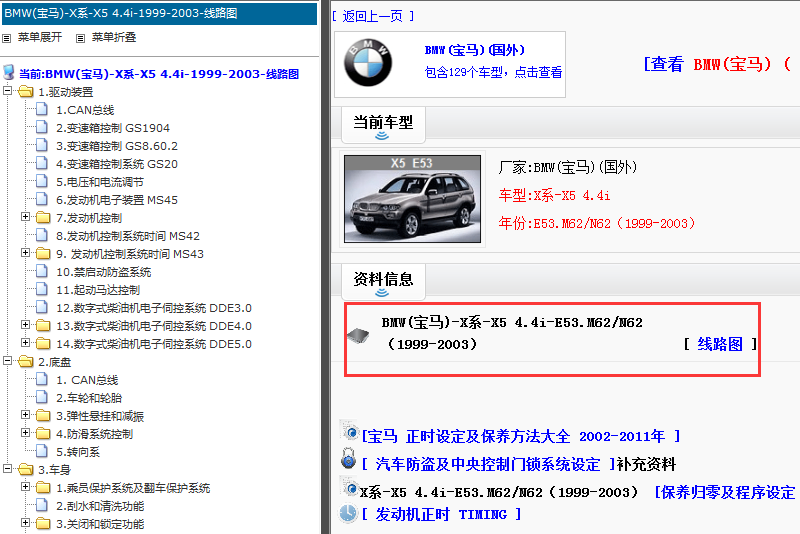Click the lock icon beside 汽车防盗及中央控制门锁
Image resolution: width=800 pixels, height=534 pixels.
(x=348, y=458)
